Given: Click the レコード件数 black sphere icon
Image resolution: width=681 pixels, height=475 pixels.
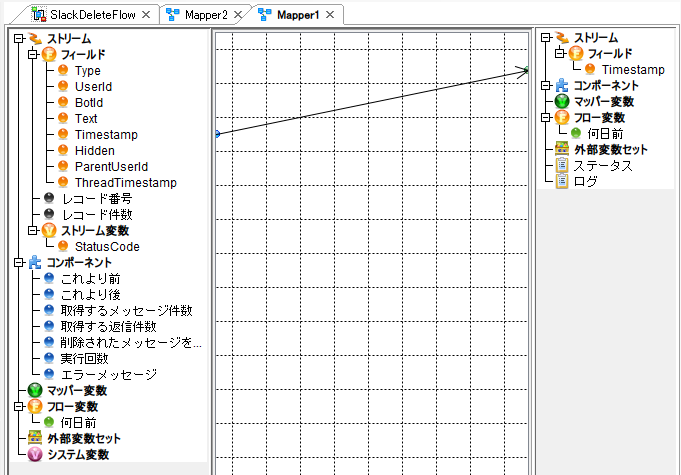Looking at the screenshot, I should pos(49,214).
